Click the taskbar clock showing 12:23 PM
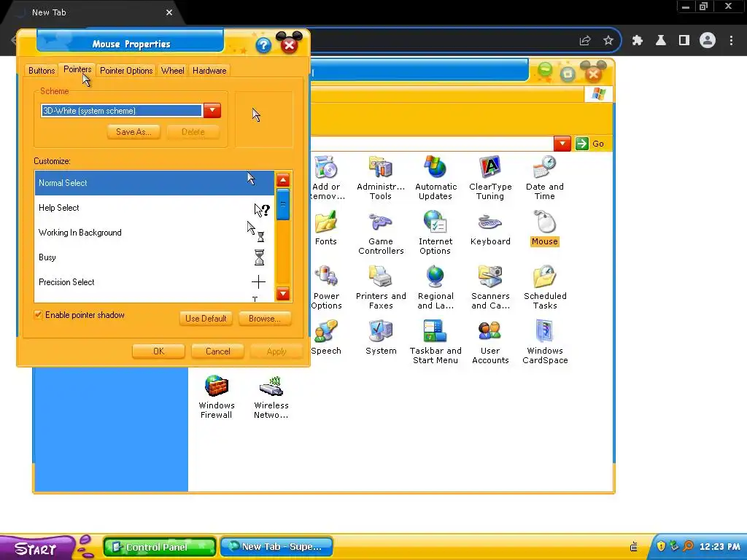747x560 pixels. tap(719, 547)
